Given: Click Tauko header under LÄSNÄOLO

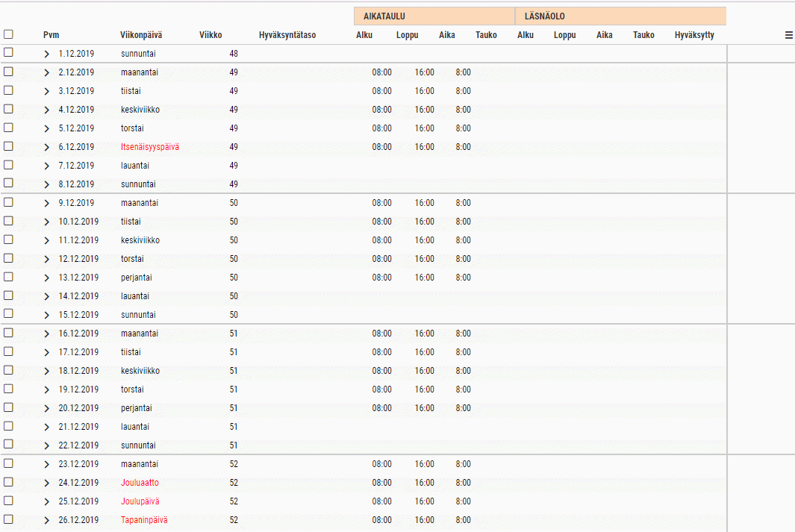Looking at the screenshot, I should 643,35.
